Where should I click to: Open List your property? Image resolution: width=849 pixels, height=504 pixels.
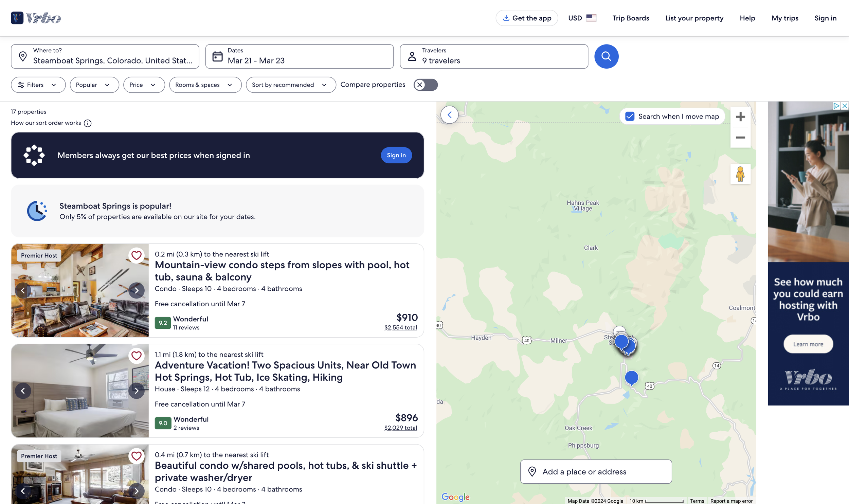(694, 18)
